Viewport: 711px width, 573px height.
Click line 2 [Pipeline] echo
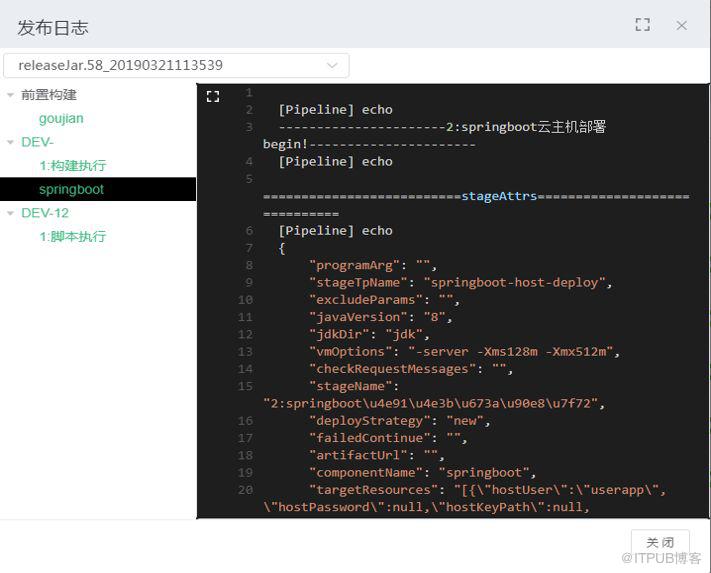tap(336, 110)
